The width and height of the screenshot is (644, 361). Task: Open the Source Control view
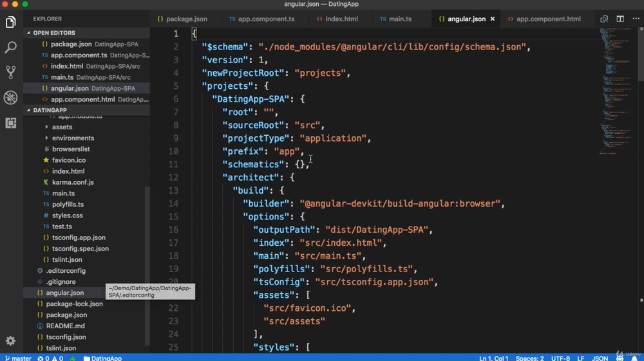tap(11, 72)
